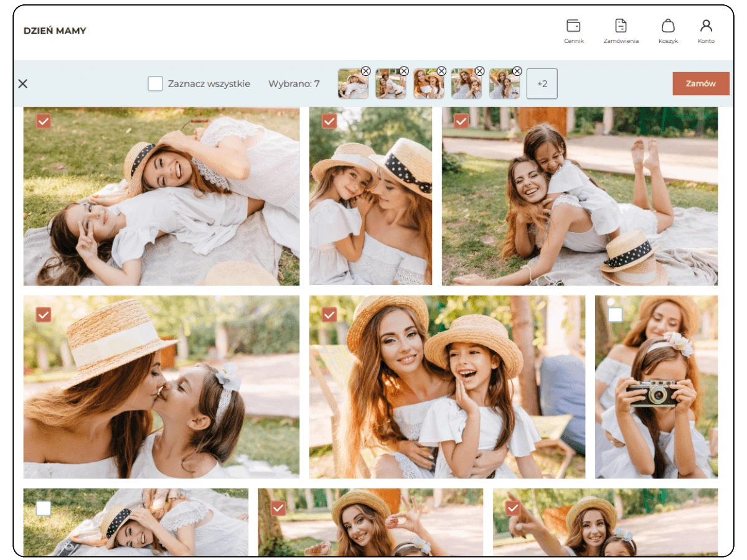The width and height of the screenshot is (747, 560).
Task: Open the Konto account icon
Action: point(706,31)
